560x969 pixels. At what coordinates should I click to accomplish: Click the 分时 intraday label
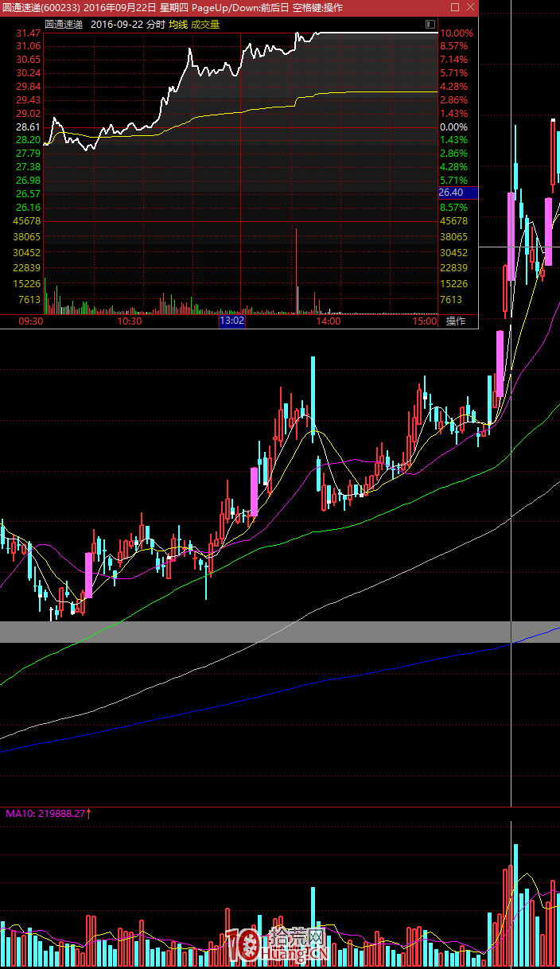pos(155,25)
